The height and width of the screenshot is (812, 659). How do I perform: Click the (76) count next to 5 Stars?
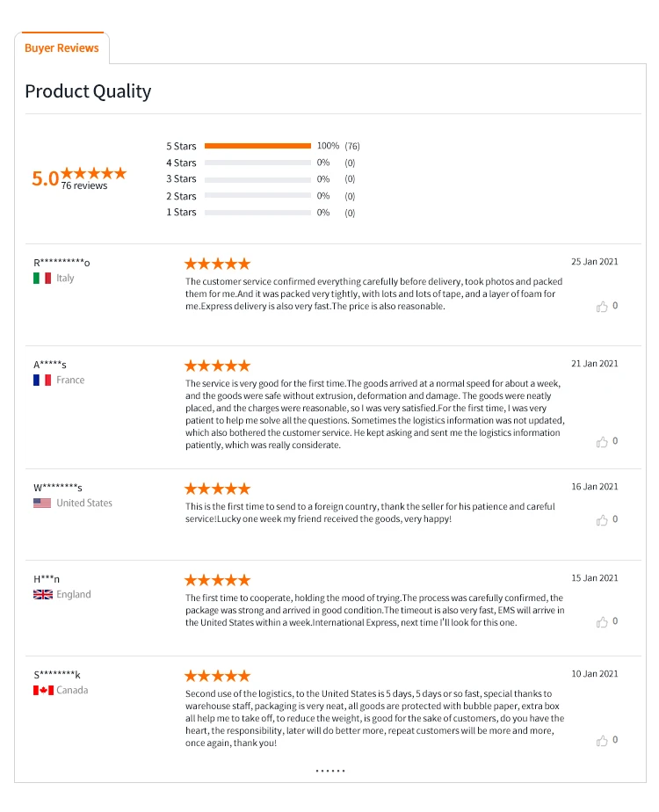click(351, 146)
